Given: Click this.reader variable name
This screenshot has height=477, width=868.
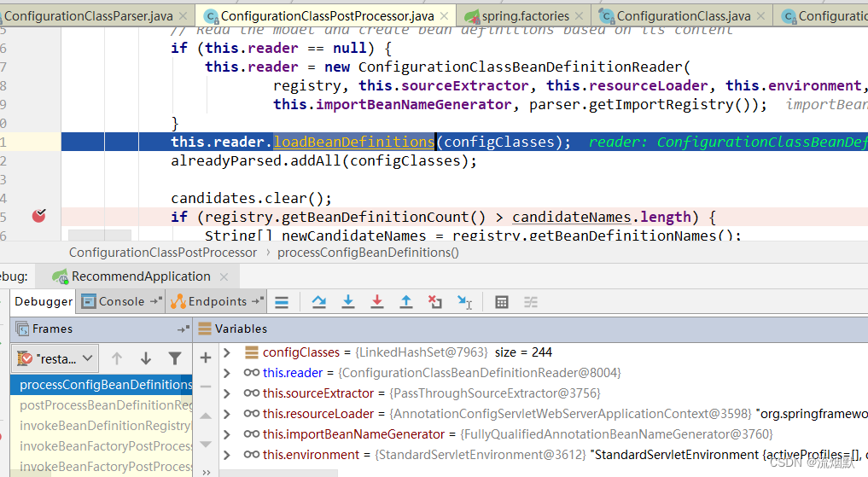Looking at the screenshot, I should 292,373.
